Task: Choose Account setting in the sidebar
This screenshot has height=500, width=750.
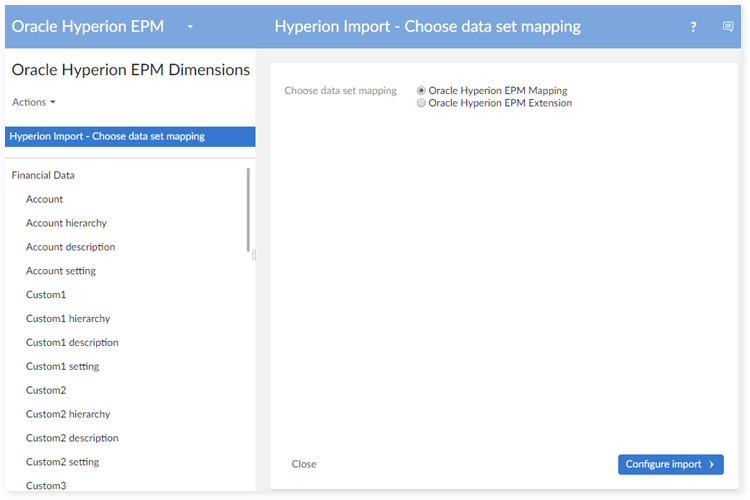Action: pyautogui.click(x=61, y=271)
